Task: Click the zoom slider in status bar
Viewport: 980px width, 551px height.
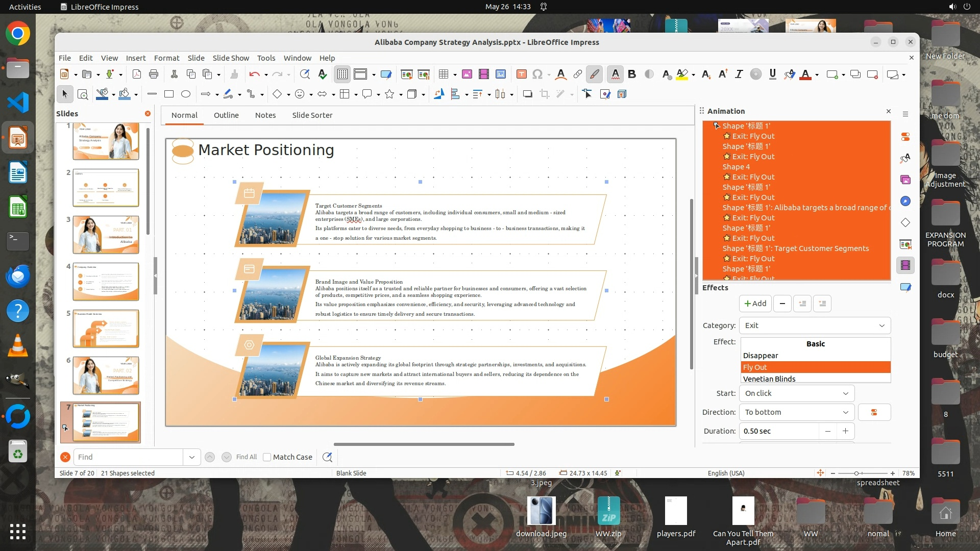Action: [x=856, y=473]
